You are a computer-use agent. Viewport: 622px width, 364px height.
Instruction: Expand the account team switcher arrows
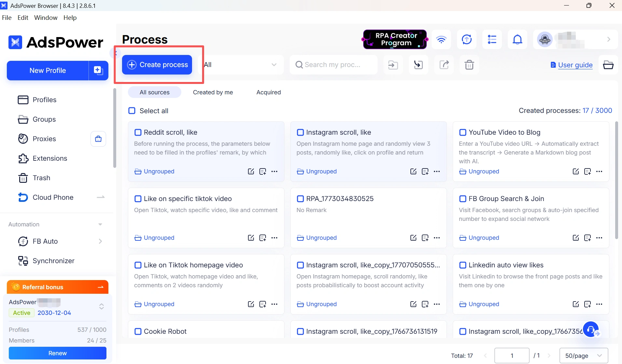point(102,306)
